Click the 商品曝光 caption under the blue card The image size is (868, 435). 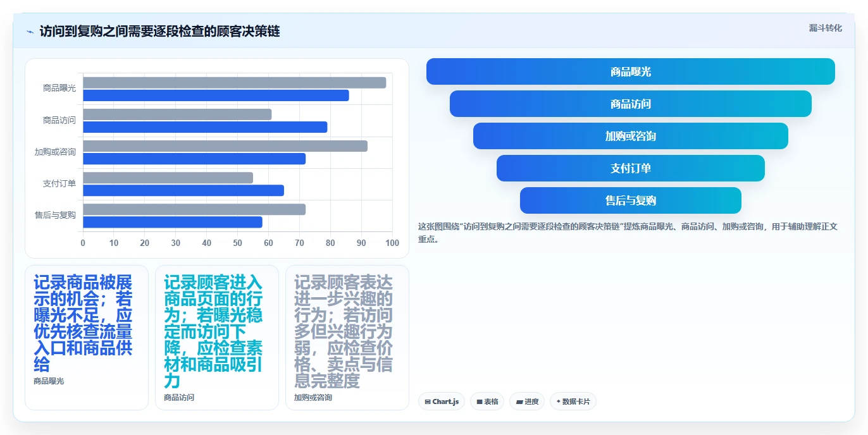click(49, 381)
